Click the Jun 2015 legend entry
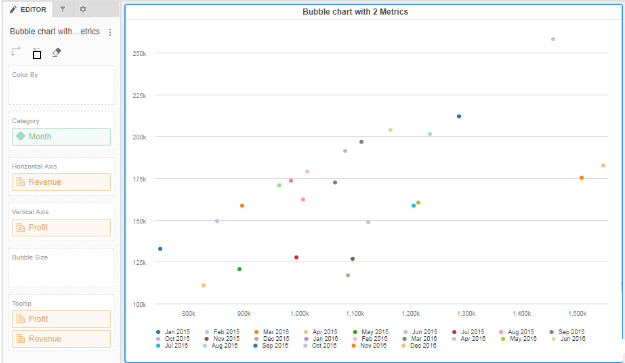Viewport: 625px width, 363px height. click(x=420, y=332)
